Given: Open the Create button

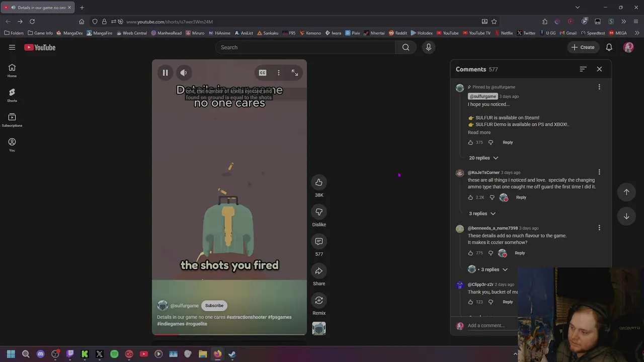Looking at the screenshot, I should click(583, 47).
